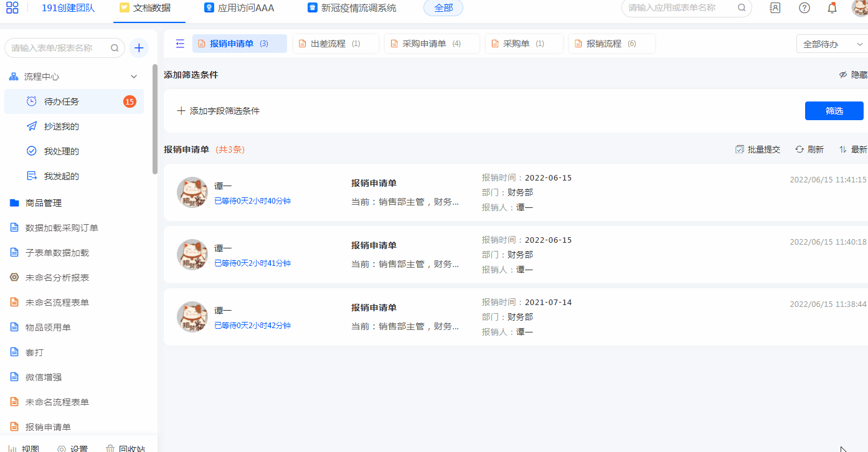Click the 请输入应用或表单名称 search field
The height and width of the screenshot is (452, 868).
point(679,8)
